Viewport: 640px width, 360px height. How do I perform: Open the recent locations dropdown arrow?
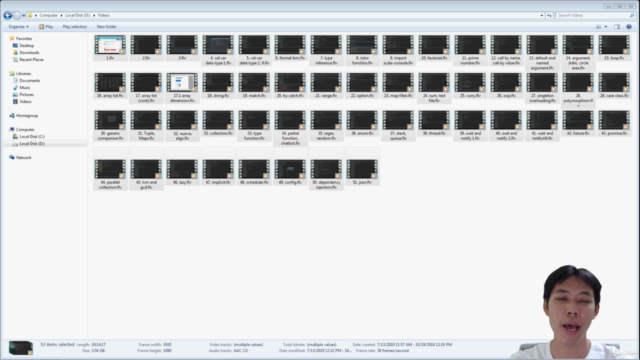pyautogui.click(x=24, y=16)
